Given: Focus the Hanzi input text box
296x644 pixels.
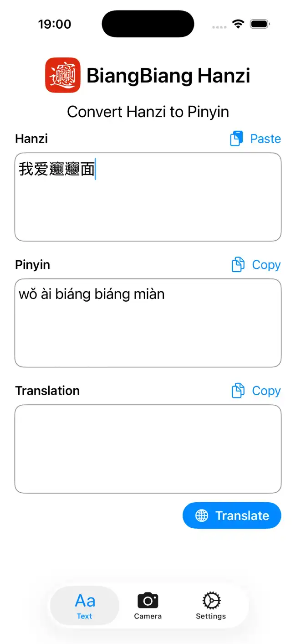Looking at the screenshot, I should (148, 205).
